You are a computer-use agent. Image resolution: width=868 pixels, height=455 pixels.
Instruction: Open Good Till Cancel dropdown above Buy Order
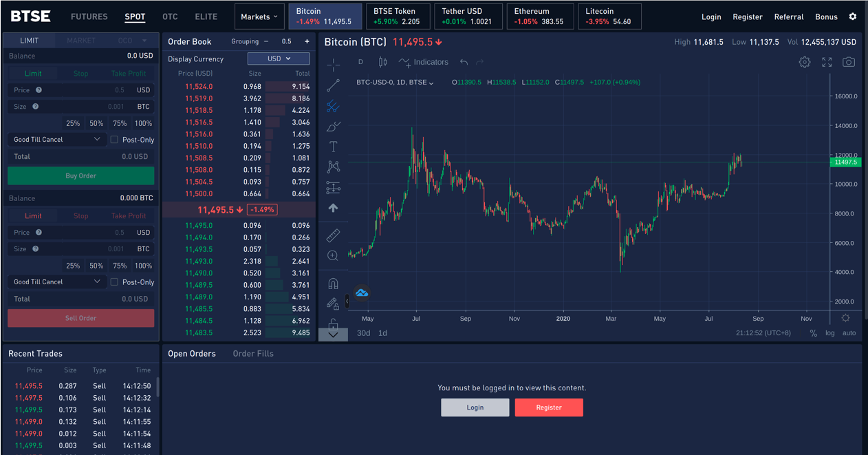pyautogui.click(x=56, y=140)
